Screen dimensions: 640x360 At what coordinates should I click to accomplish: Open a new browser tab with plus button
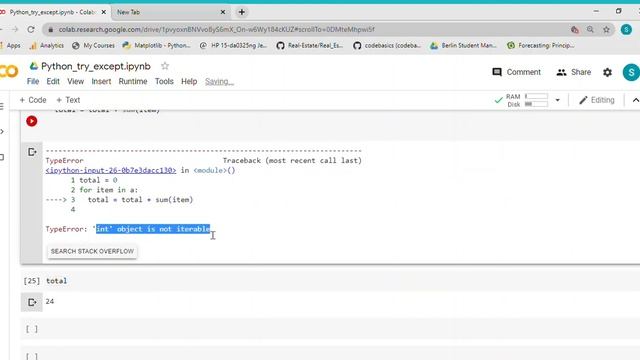pos(242,12)
